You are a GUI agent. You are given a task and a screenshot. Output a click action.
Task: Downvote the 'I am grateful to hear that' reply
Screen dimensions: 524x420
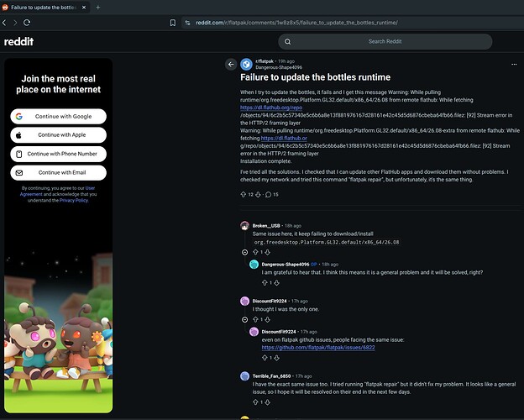tap(277, 283)
